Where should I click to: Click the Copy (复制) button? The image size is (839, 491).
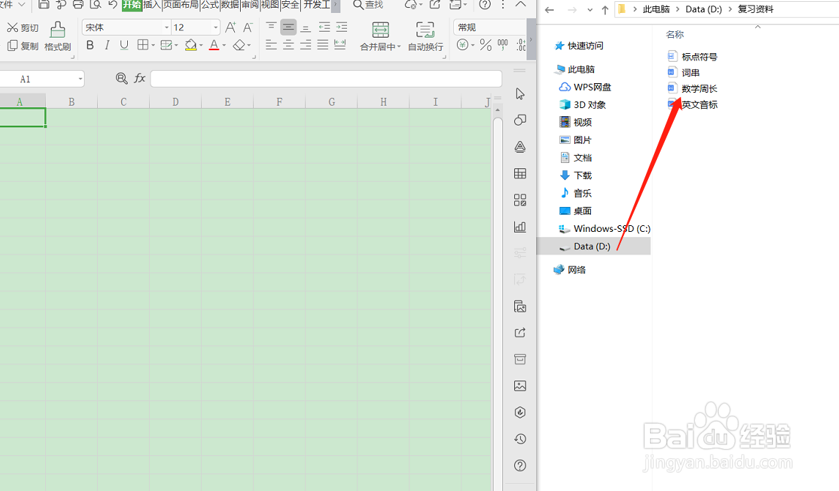click(x=22, y=46)
